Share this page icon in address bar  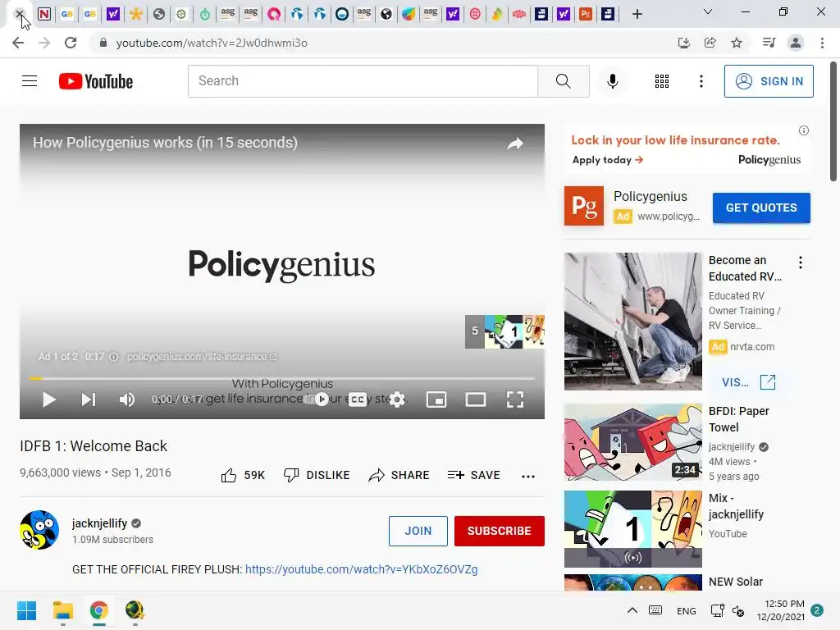pyautogui.click(x=710, y=43)
